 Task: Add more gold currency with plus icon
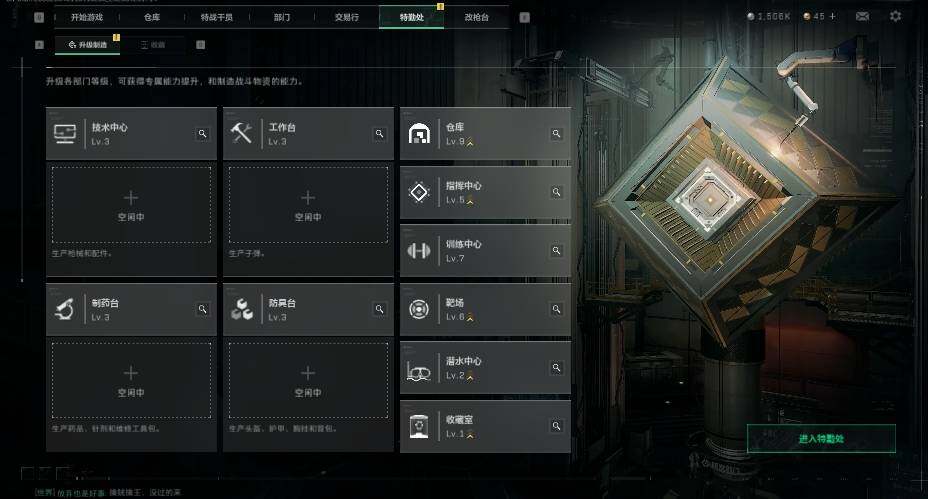pyautogui.click(x=833, y=17)
